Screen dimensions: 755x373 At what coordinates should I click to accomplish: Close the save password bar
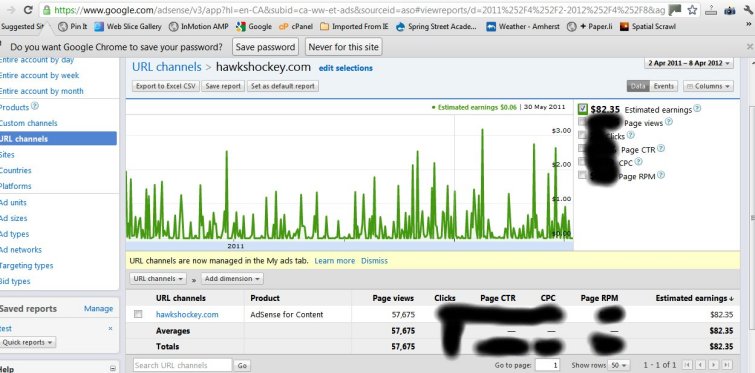pos(750,47)
